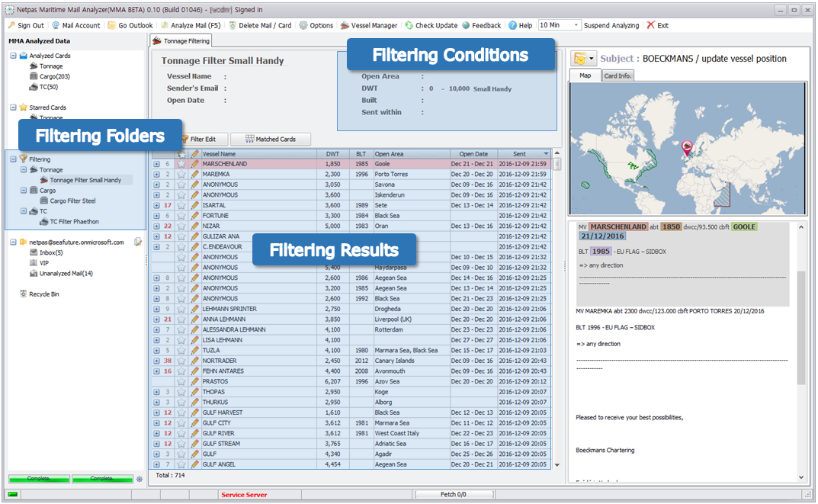Click Suspend Analyzing
818x504 pixels.
tap(611, 25)
